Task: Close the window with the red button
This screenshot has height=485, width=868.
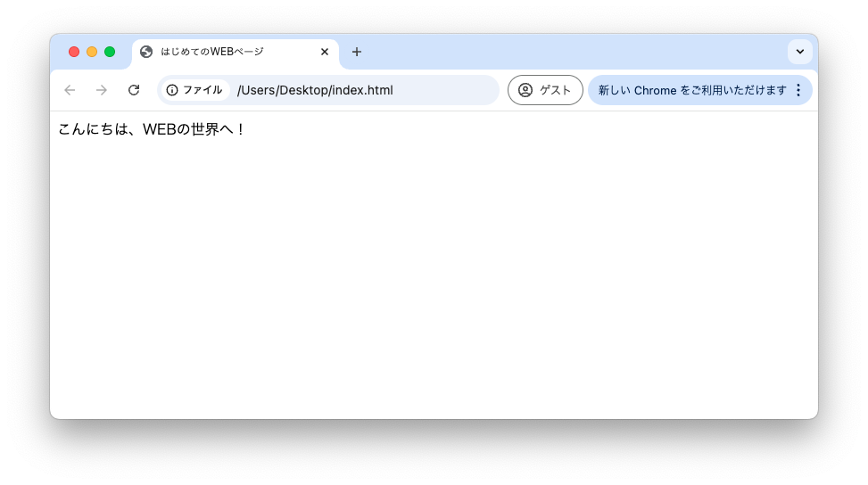Action: (x=74, y=52)
